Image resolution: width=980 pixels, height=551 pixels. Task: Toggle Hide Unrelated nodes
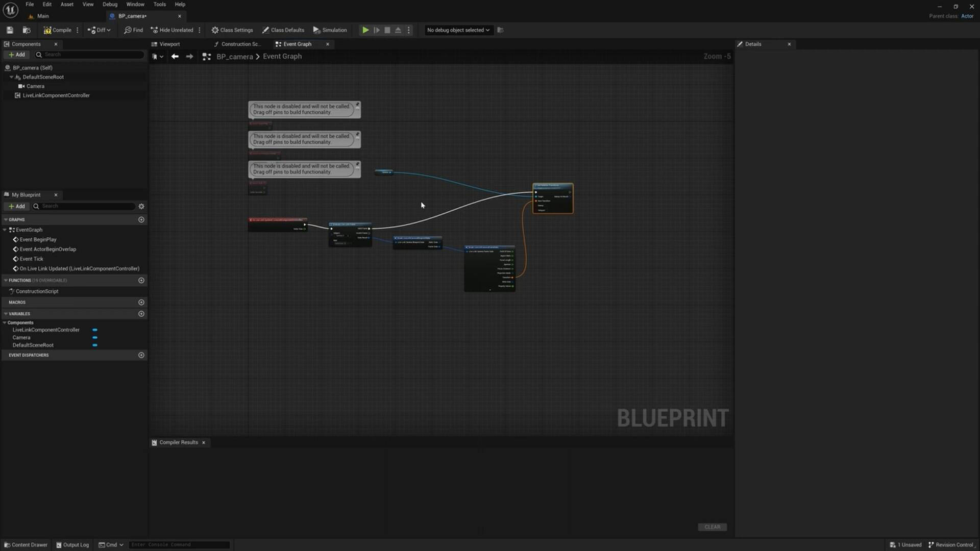172,30
